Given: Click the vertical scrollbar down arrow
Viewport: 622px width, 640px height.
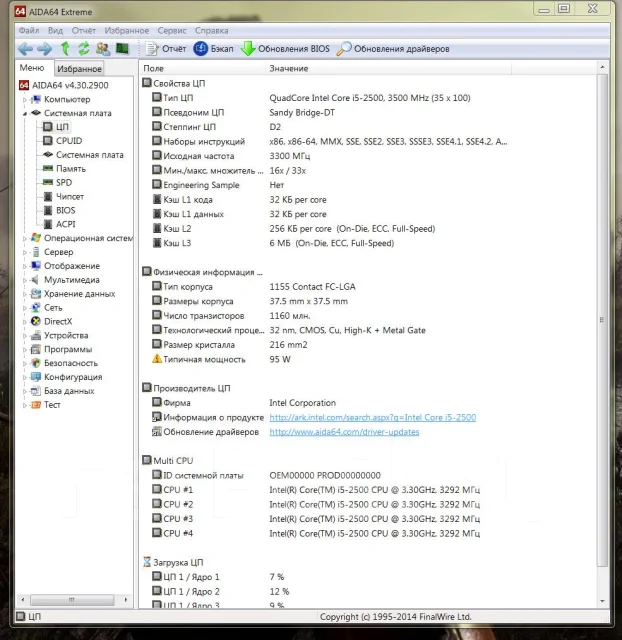Looking at the screenshot, I should tap(602, 601).
